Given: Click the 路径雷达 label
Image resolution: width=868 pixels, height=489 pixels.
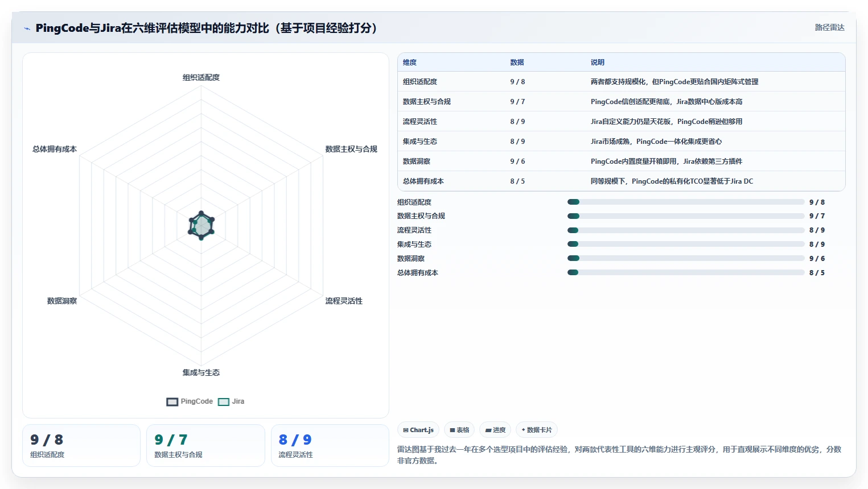Looking at the screenshot, I should point(829,27).
